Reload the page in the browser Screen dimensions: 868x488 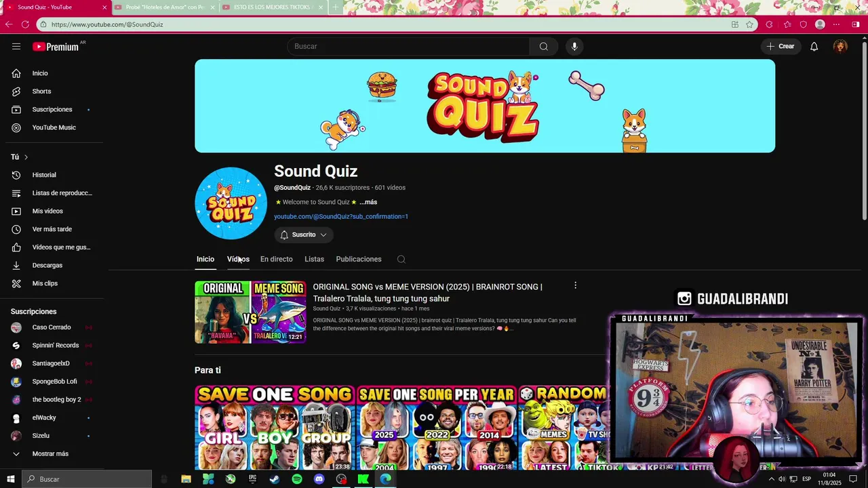[25, 24]
